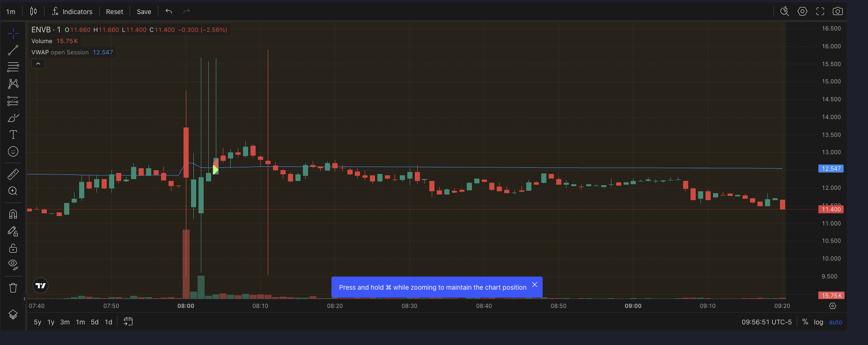868x345 pixels.
Task: Select the ruler measure tool
Action: [13, 174]
